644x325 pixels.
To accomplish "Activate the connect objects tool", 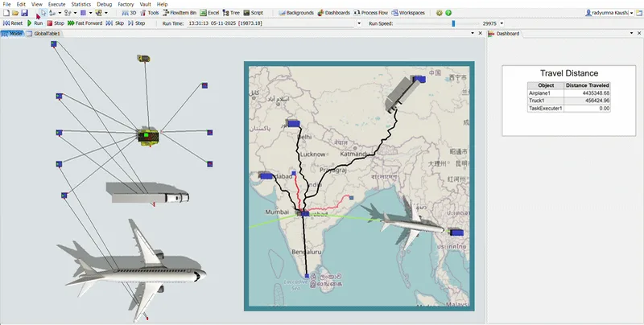I will (x=52, y=13).
